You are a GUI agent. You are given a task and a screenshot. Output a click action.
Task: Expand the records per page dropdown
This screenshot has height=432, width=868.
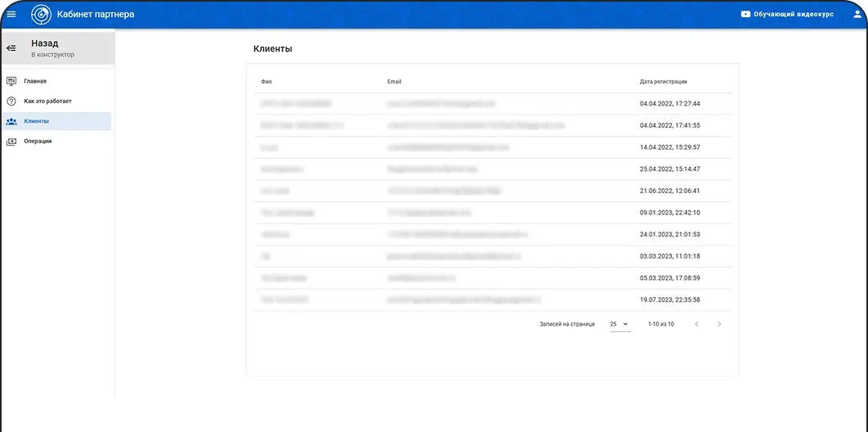coord(619,325)
